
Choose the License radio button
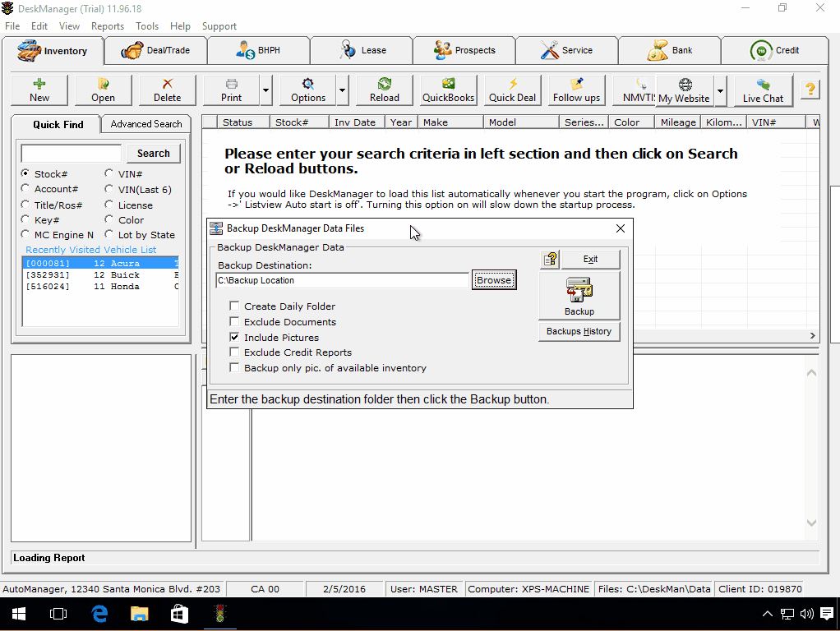pos(108,204)
